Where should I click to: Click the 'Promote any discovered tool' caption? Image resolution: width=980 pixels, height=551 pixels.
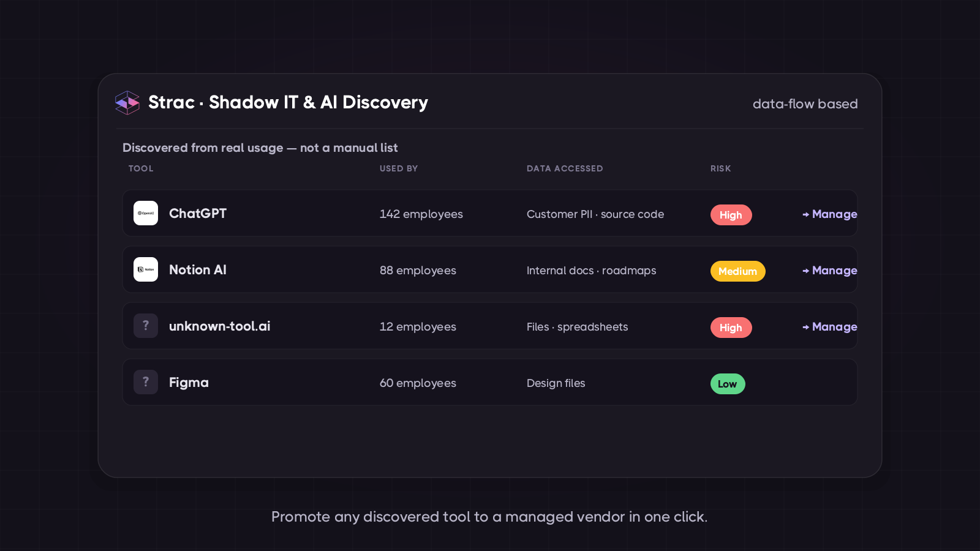click(x=489, y=517)
